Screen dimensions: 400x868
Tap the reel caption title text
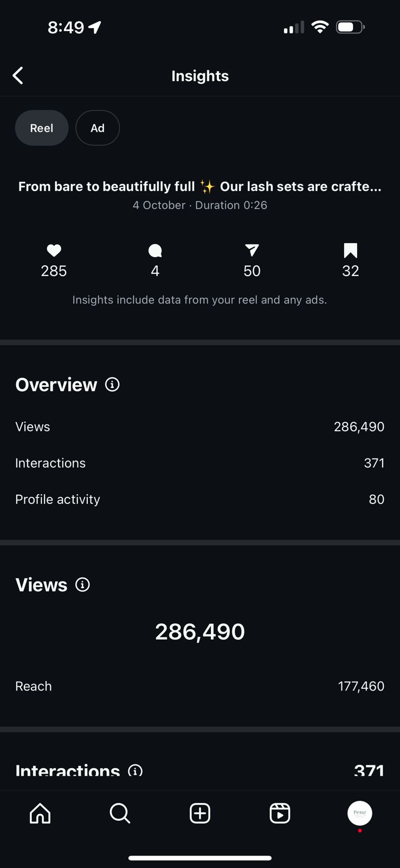199,187
